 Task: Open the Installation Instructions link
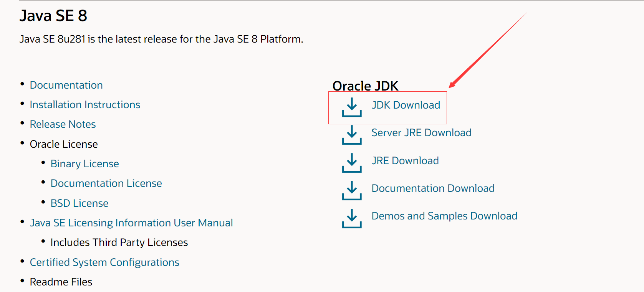(85, 105)
